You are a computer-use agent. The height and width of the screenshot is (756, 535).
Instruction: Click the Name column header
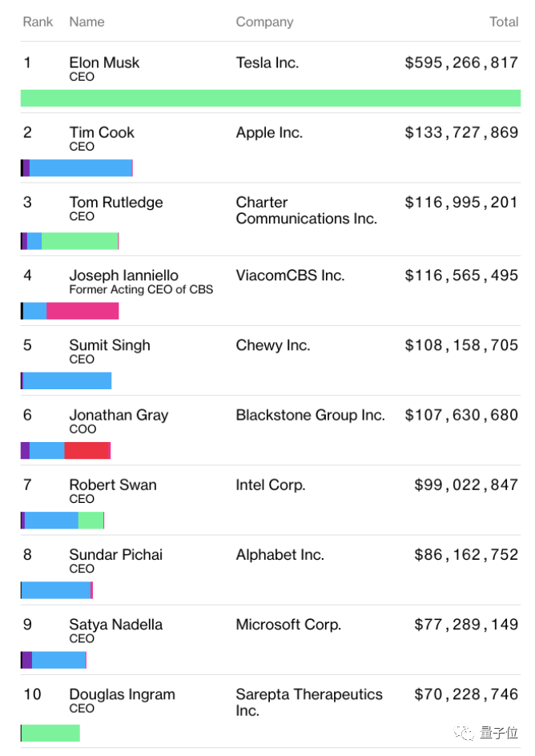tap(86, 22)
